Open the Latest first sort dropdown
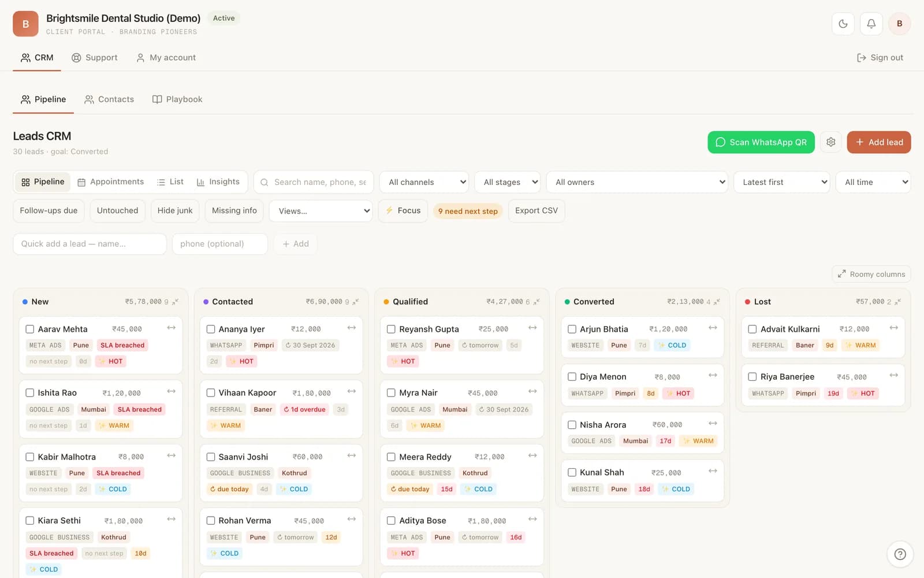This screenshot has height=578, width=924. 781,182
